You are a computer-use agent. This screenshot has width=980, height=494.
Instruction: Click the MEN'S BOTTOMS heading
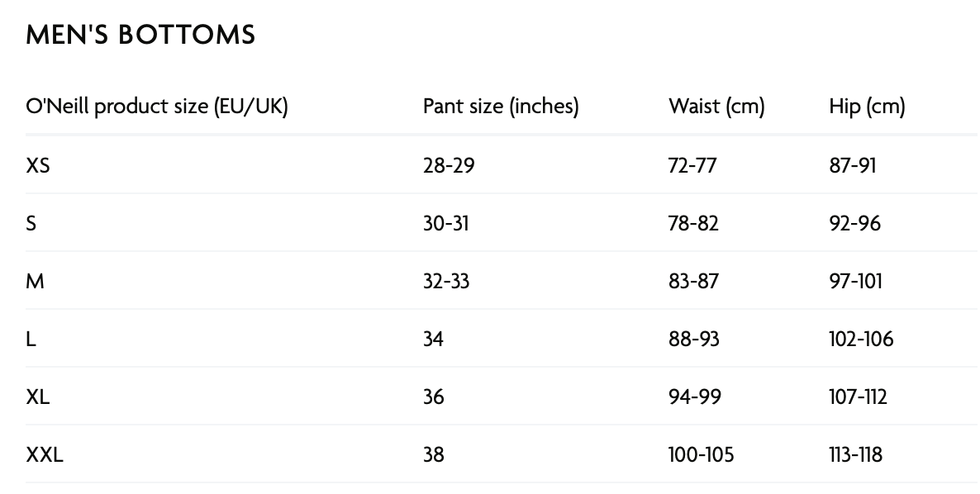[x=140, y=35]
